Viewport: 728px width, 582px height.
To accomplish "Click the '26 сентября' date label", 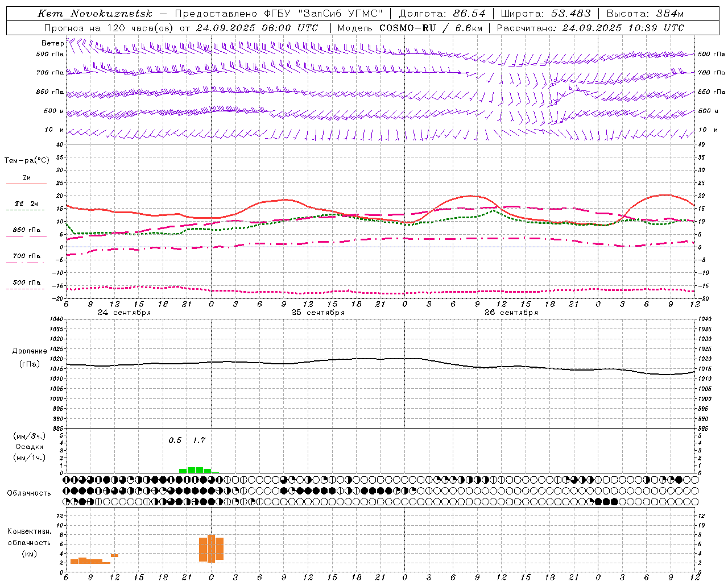I will tap(511, 313).
